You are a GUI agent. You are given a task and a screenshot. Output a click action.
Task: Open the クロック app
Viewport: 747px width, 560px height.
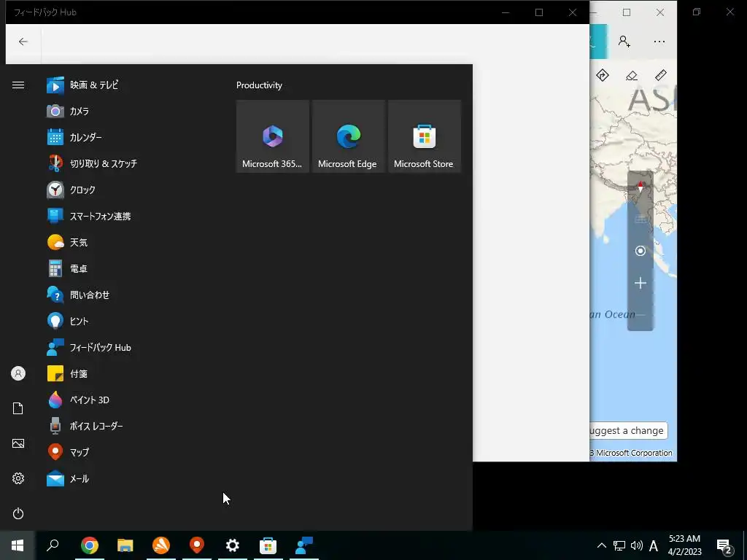[x=128, y=190]
